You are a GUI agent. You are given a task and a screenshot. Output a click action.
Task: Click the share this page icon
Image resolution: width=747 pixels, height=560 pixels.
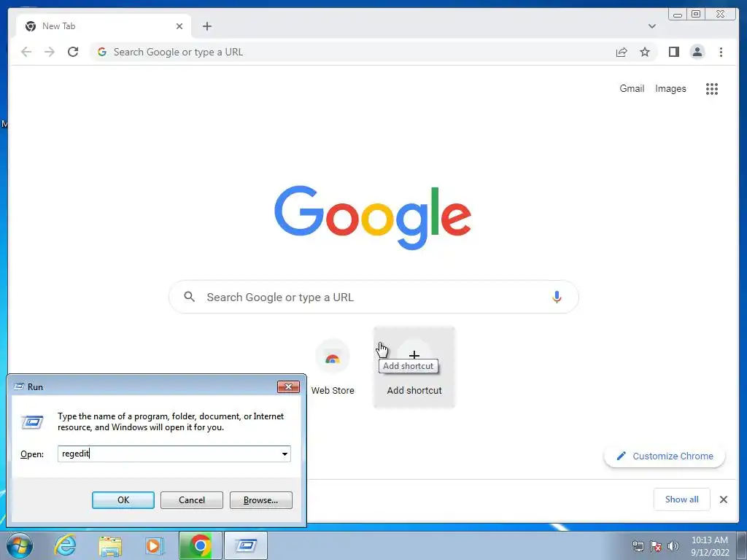tap(622, 52)
